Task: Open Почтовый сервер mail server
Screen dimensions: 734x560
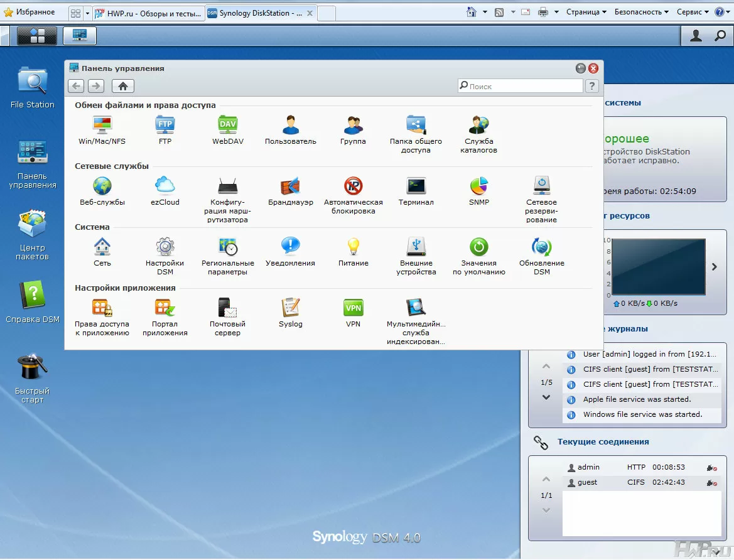Action: (x=227, y=317)
